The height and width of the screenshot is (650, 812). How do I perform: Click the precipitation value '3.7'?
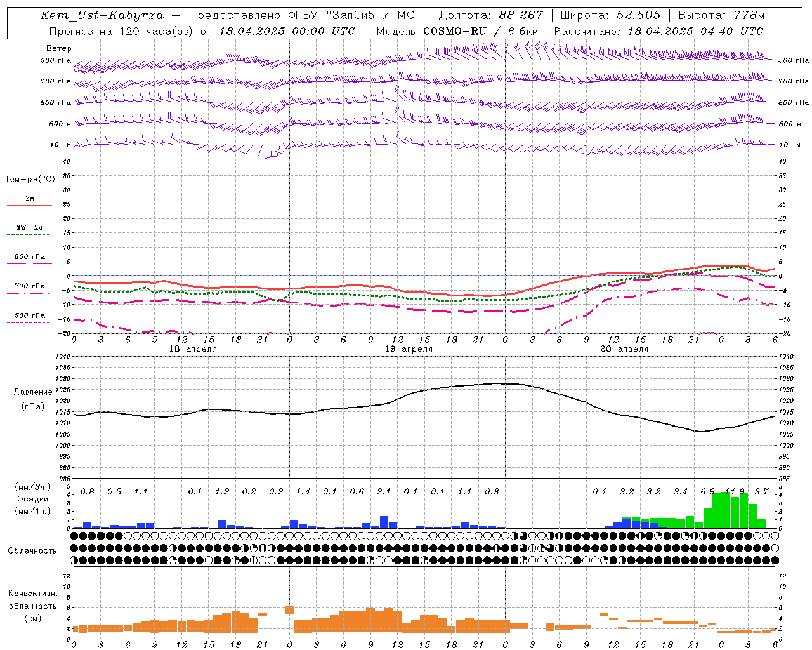click(x=761, y=492)
